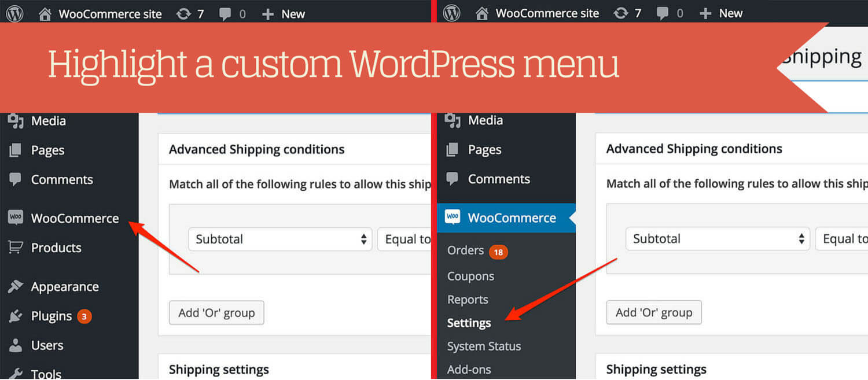Select System Status in the WooCommerce submenu

coord(484,346)
